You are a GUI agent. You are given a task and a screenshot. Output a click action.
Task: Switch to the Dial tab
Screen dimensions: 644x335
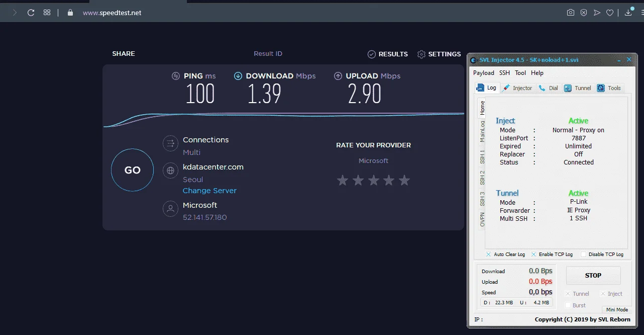549,88
